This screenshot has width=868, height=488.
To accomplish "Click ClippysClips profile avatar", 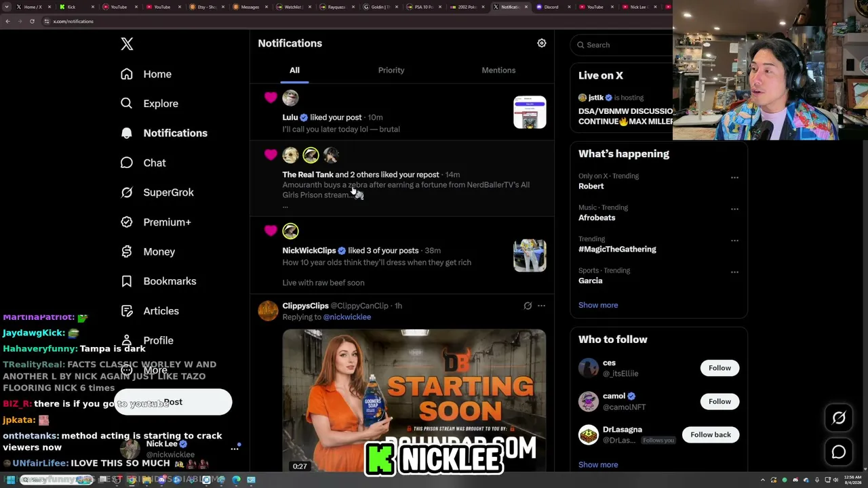I will click(x=268, y=311).
